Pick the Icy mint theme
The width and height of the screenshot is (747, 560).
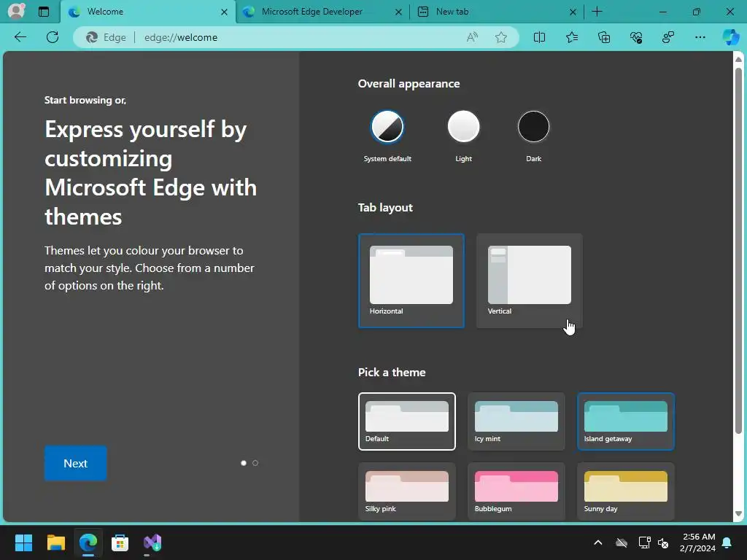pyautogui.click(x=516, y=421)
